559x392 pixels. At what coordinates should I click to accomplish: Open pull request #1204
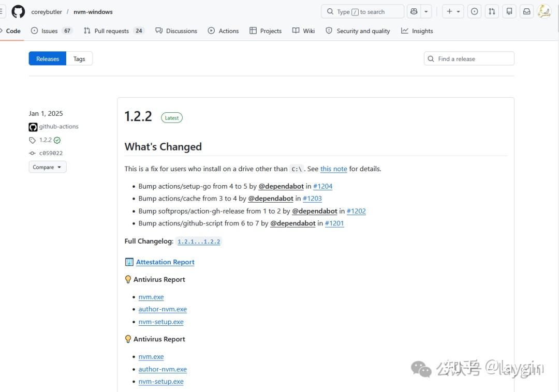pos(322,186)
